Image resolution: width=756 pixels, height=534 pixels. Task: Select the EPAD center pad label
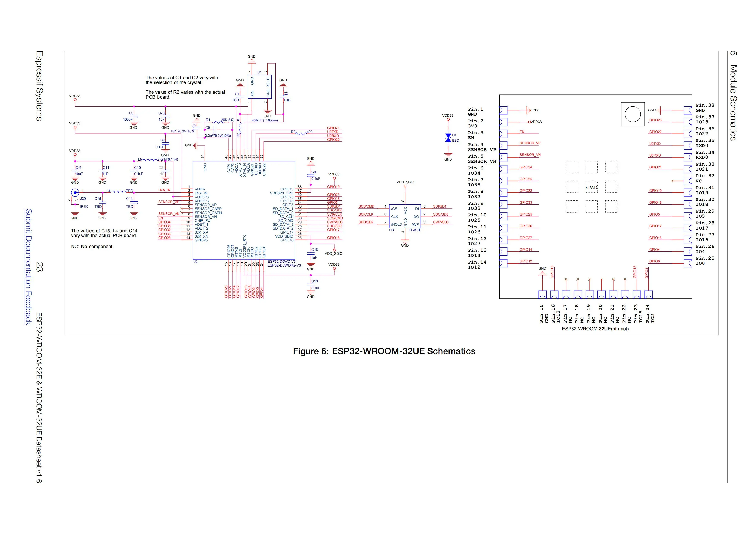[591, 188]
